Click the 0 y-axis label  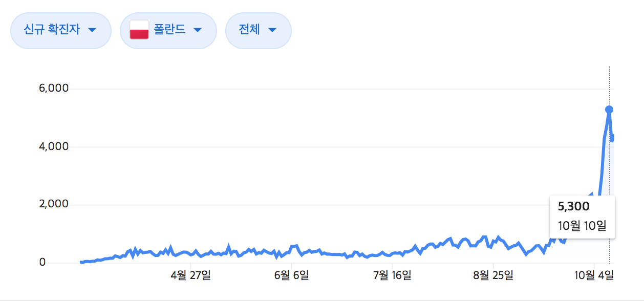pyautogui.click(x=42, y=263)
